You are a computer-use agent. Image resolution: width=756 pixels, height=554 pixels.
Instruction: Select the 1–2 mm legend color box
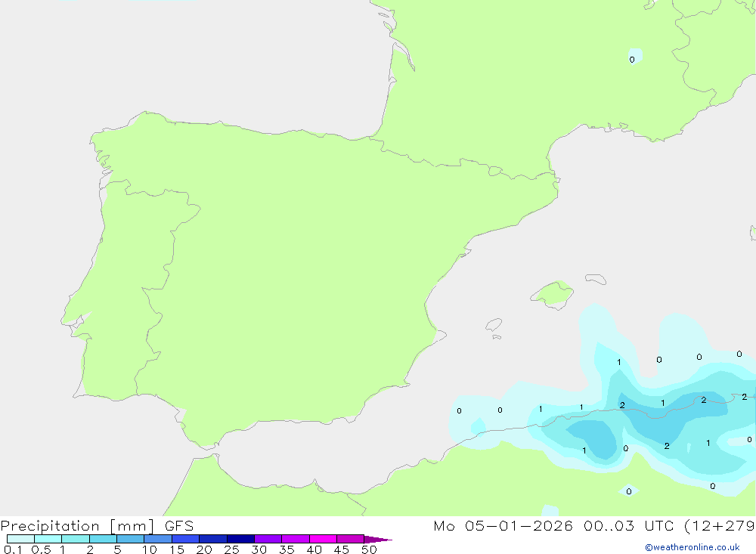[x=75, y=539]
